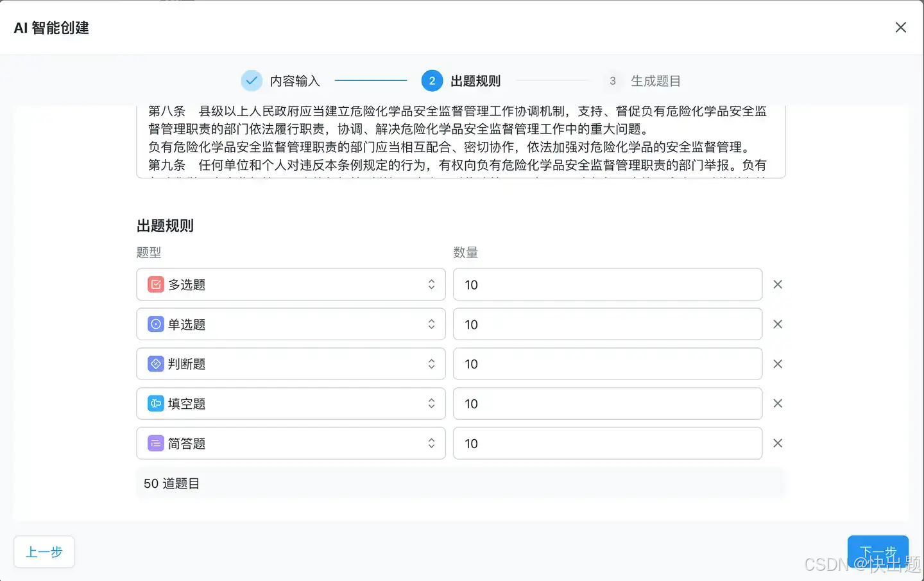Click the 上一步 button
This screenshot has height=581, width=924.
44,552
